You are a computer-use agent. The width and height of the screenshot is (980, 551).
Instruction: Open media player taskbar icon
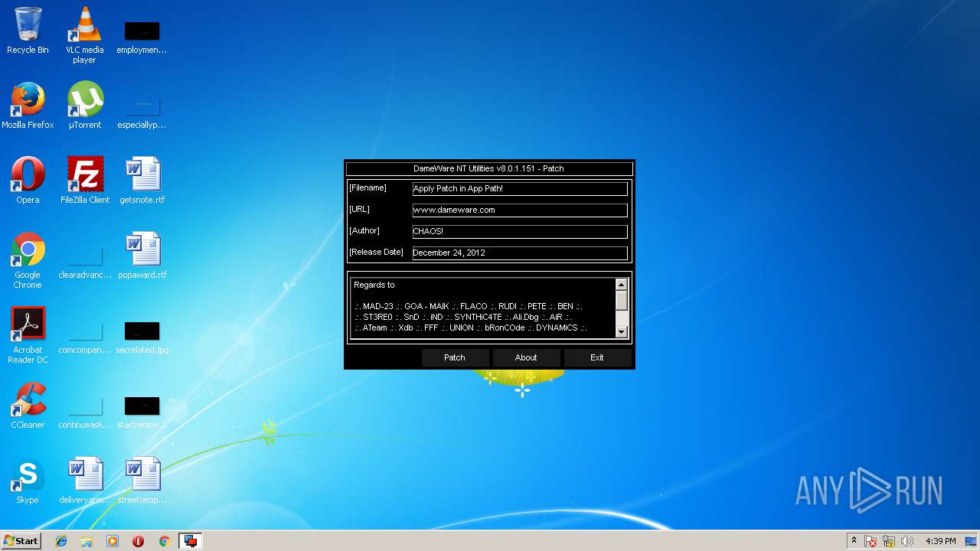tap(113, 541)
